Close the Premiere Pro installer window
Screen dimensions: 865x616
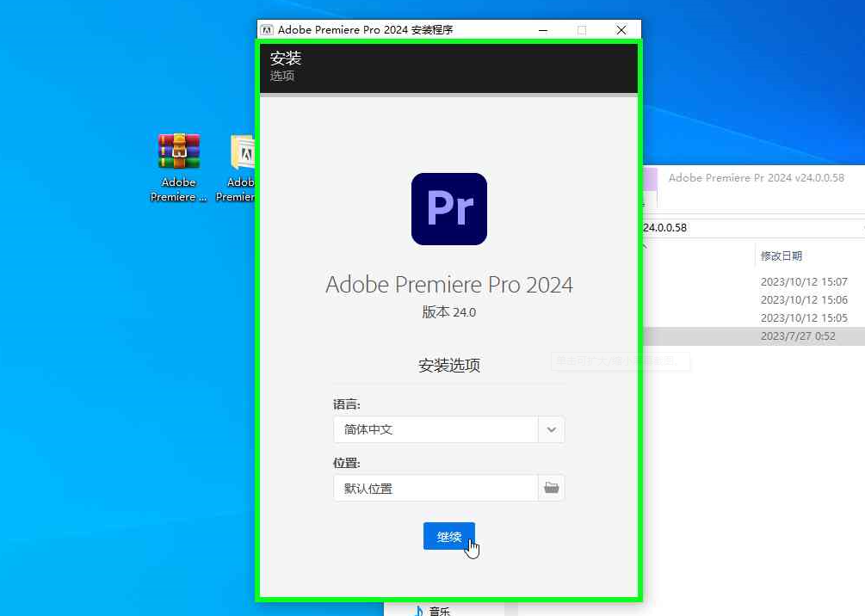(621, 30)
